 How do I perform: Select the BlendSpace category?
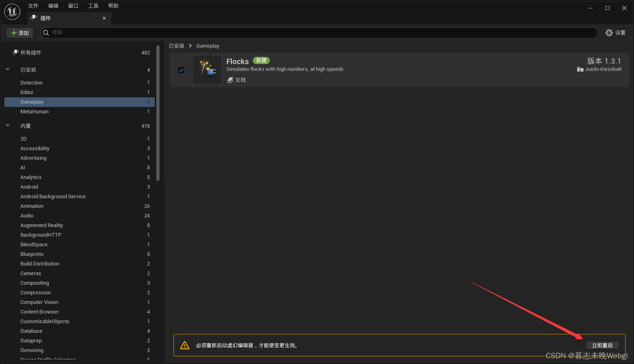tap(79, 245)
